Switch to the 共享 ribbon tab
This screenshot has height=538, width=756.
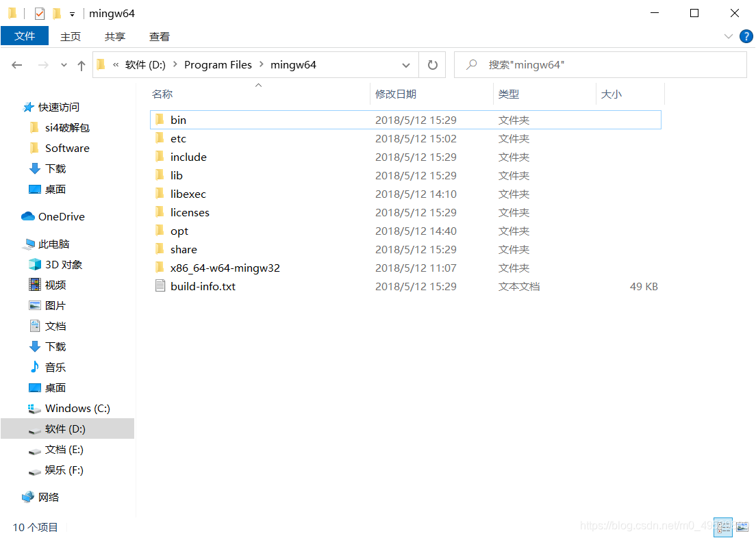[x=114, y=36]
